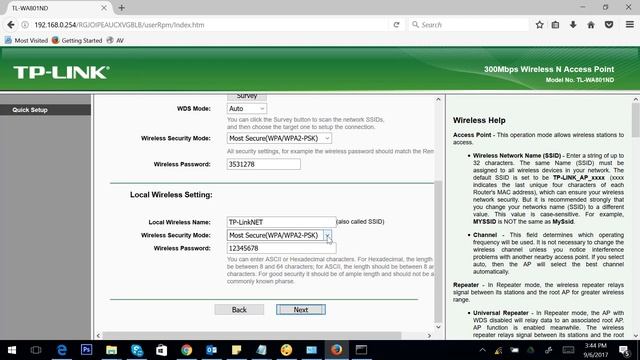Launch Microsoft Edge from taskbar
This screenshot has height=360, width=640.
(x=62, y=350)
